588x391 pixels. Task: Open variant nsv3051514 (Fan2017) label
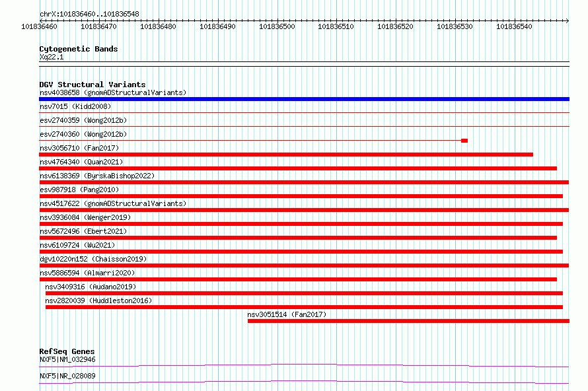[287, 314]
